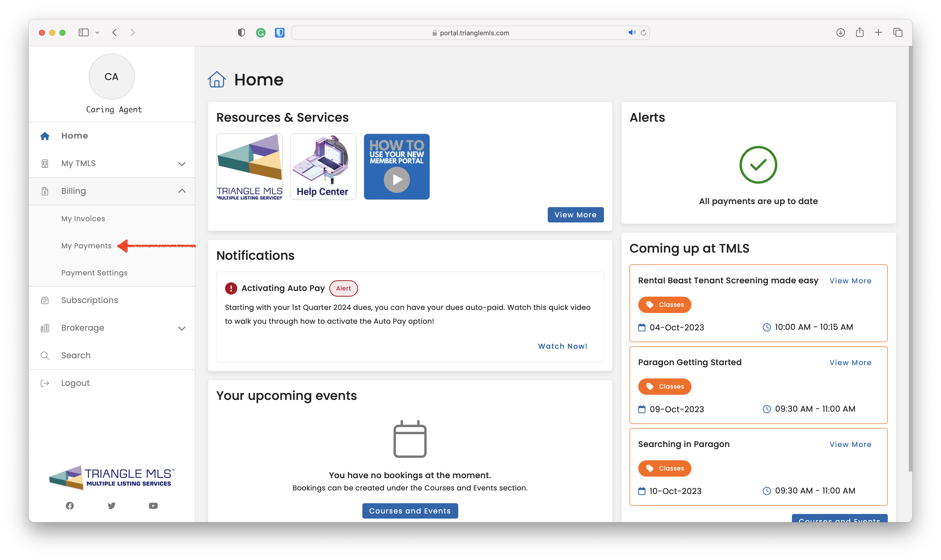Click the Watch Now! link
941x560 pixels.
563,346
